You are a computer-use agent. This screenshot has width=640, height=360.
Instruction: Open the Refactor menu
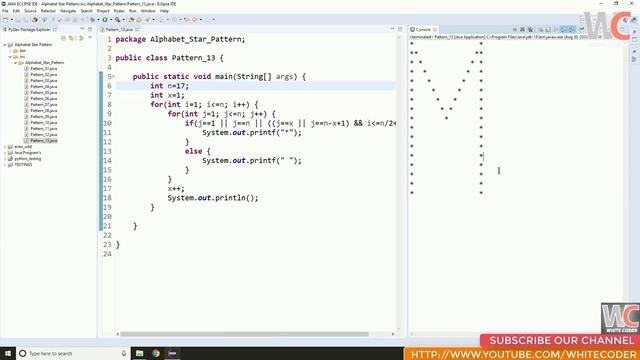pos(48,11)
